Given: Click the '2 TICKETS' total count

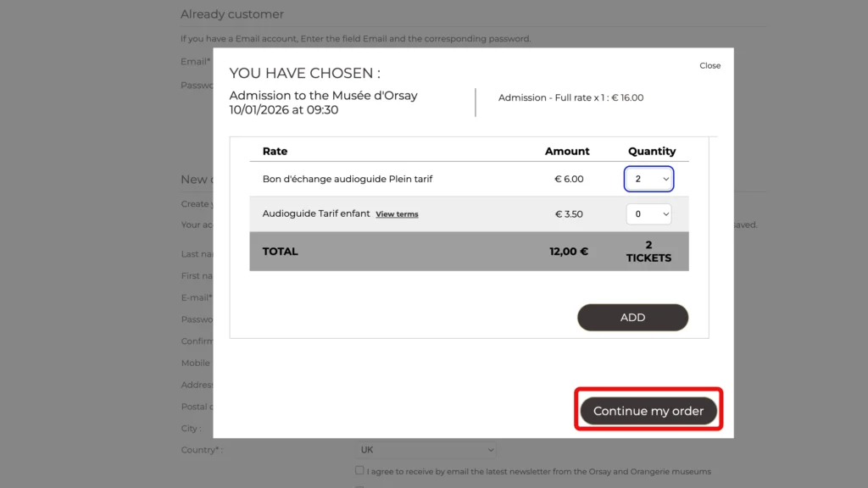Looking at the screenshot, I should coord(648,252).
